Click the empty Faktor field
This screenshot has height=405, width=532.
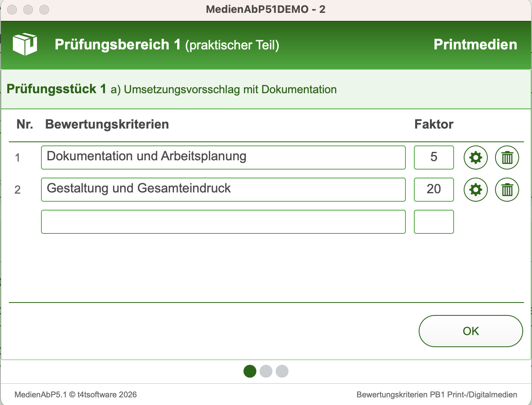(x=434, y=222)
